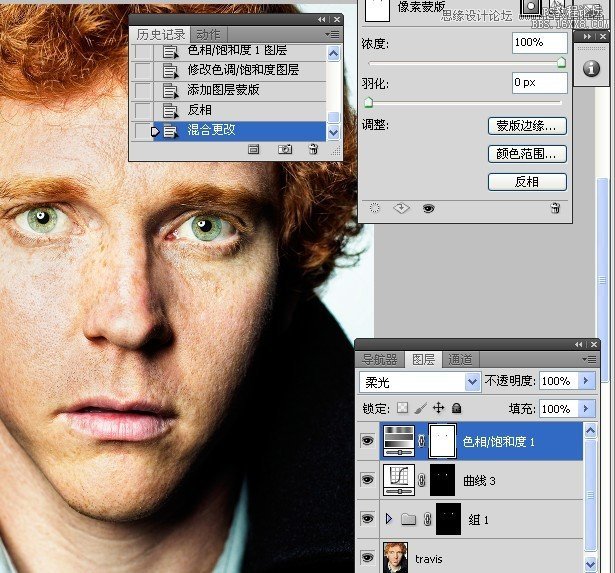Toggle history brush source box beside 添加图层蒙版

(x=143, y=91)
